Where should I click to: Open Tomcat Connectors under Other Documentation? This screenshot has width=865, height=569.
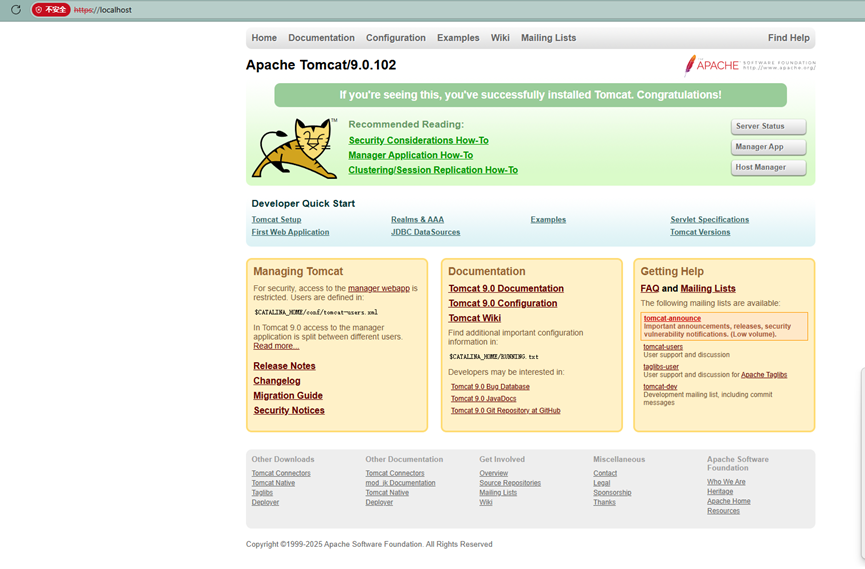pyautogui.click(x=395, y=474)
